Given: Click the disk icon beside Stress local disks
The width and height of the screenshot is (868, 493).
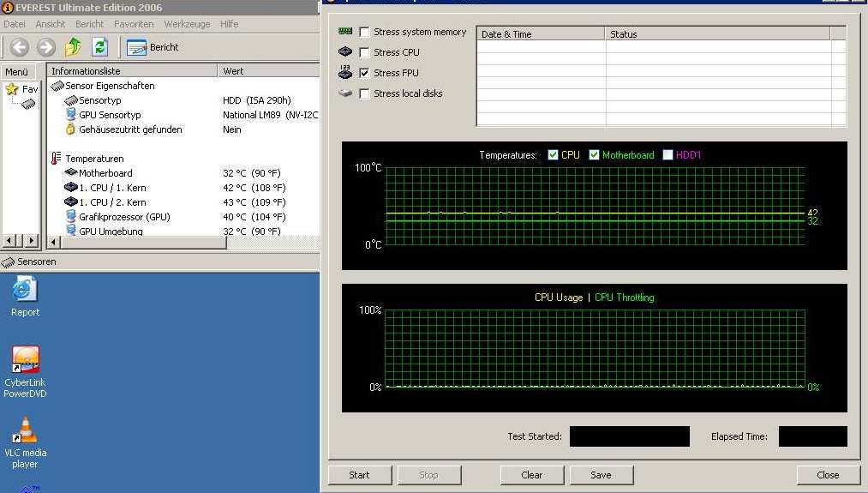Looking at the screenshot, I should coord(344,93).
